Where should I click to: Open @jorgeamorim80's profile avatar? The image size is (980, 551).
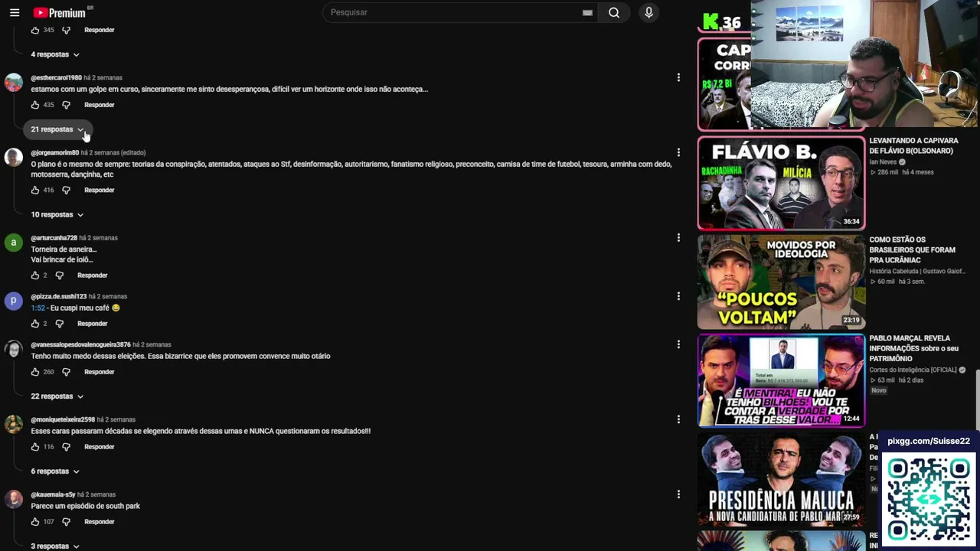coord(14,158)
